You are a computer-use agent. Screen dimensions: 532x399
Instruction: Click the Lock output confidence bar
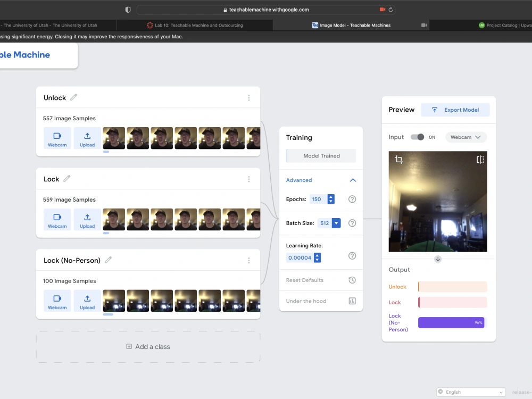coord(453,302)
